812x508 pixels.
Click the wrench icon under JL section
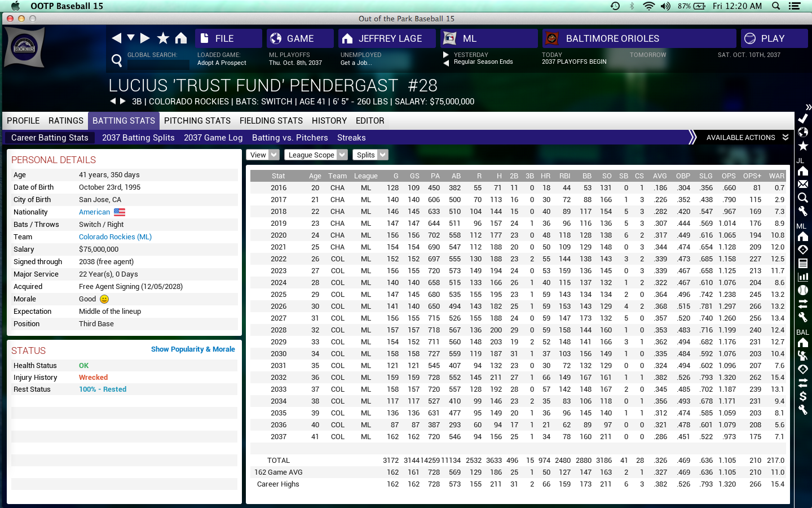(x=803, y=211)
